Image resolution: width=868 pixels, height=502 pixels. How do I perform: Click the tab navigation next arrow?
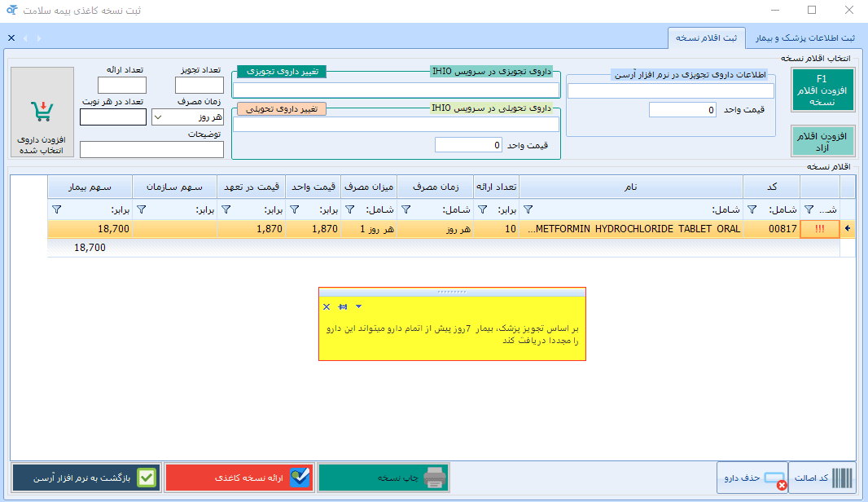(x=39, y=38)
